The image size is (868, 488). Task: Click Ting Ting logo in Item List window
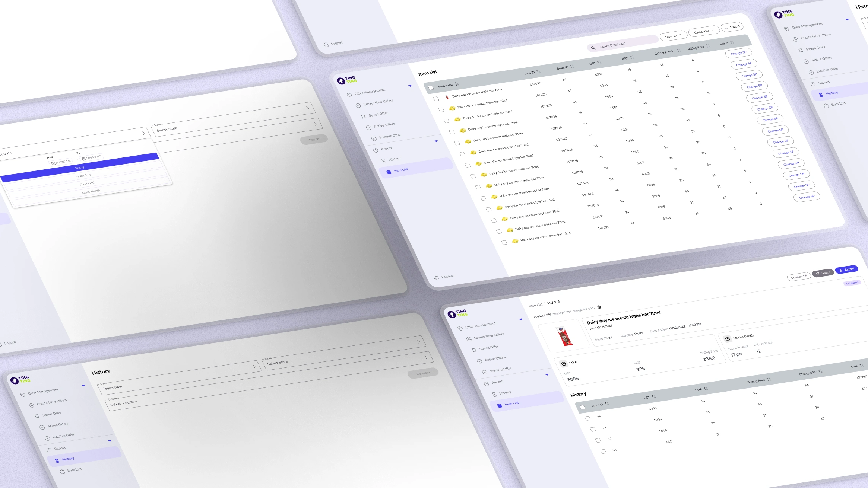click(347, 80)
